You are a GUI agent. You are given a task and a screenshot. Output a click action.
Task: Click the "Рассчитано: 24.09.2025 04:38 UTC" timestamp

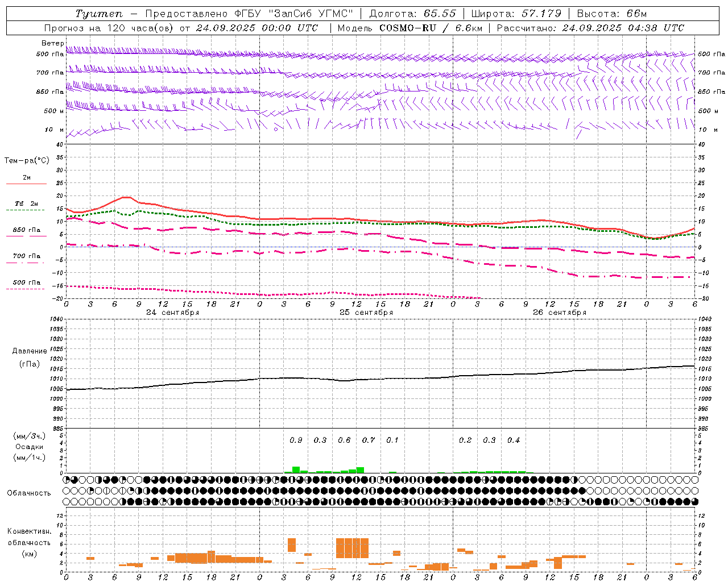tap(590, 28)
